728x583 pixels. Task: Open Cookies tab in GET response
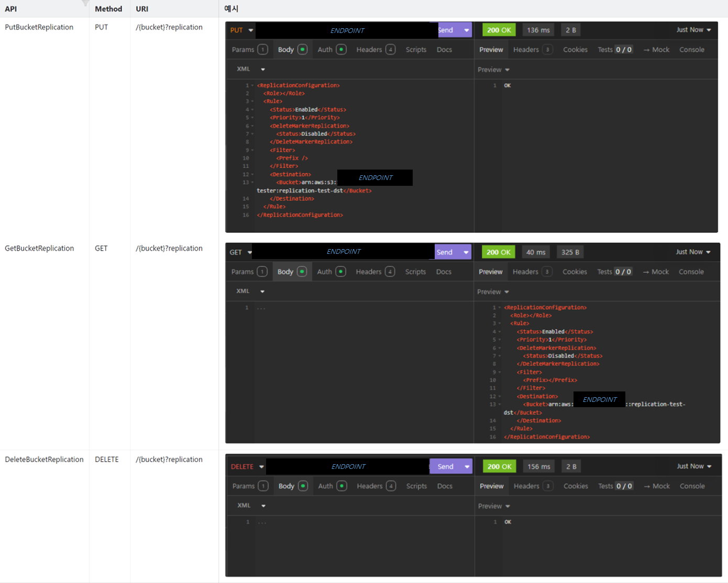click(x=575, y=272)
